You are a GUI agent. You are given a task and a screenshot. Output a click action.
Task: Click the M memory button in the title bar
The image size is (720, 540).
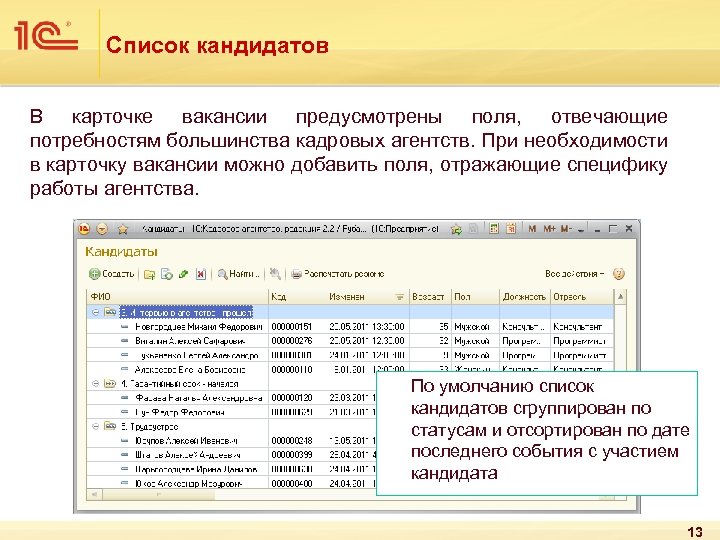pos(532,228)
